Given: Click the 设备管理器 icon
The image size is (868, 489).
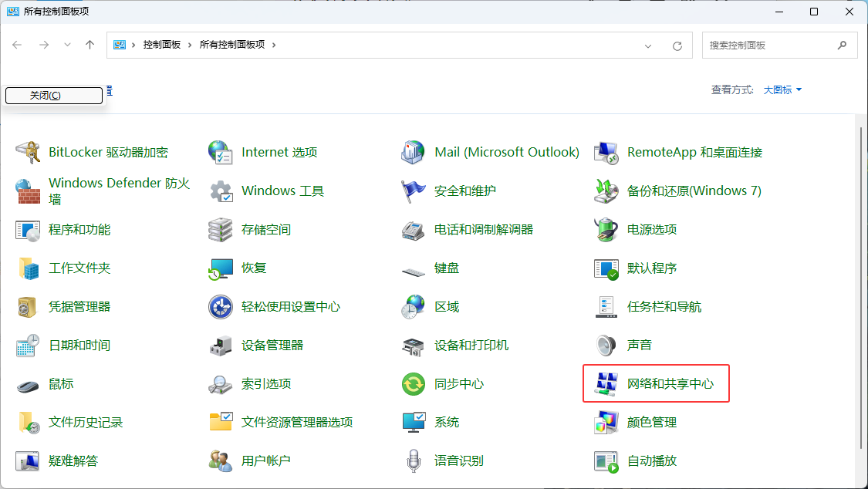Looking at the screenshot, I should tap(221, 346).
